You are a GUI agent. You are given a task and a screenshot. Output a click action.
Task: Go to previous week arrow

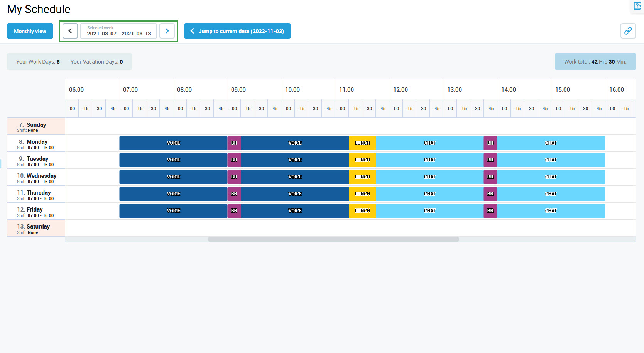[70, 31]
